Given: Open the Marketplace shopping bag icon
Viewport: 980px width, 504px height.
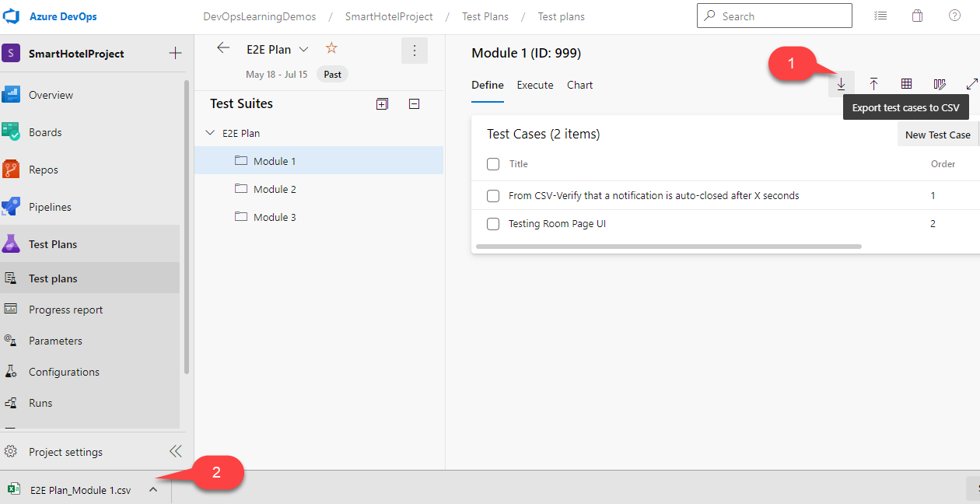Looking at the screenshot, I should (917, 16).
